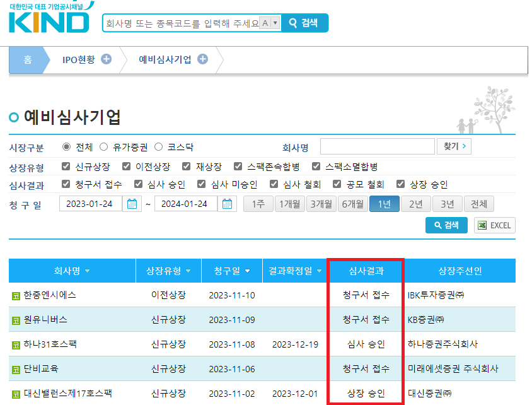Sort by 상장유형 column header
The width and height of the screenshot is (532, 405).
tap(169, 271)
